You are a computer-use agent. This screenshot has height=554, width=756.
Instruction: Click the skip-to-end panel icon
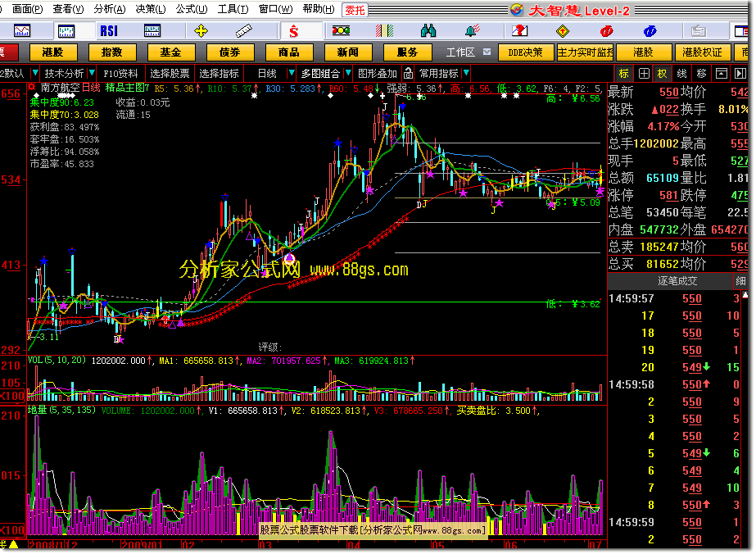tap(740, 74)
